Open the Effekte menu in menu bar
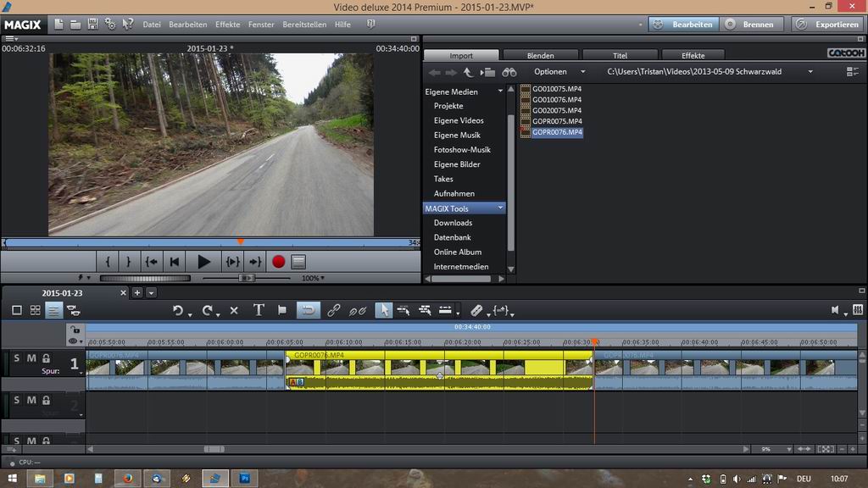This screenshot has width=868, height=488. tap(227, 25)
